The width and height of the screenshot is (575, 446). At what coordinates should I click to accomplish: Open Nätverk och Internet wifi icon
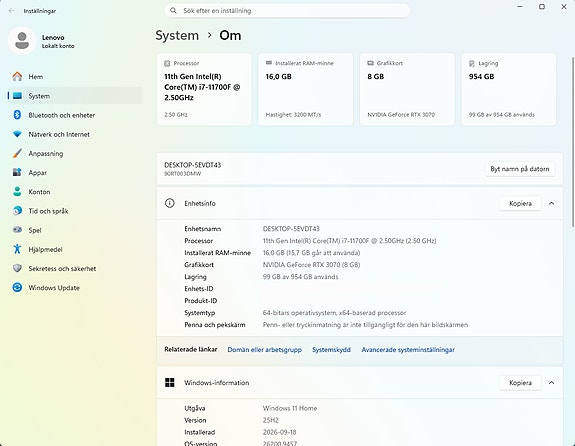pyautogui.click(x=17, y=134)
